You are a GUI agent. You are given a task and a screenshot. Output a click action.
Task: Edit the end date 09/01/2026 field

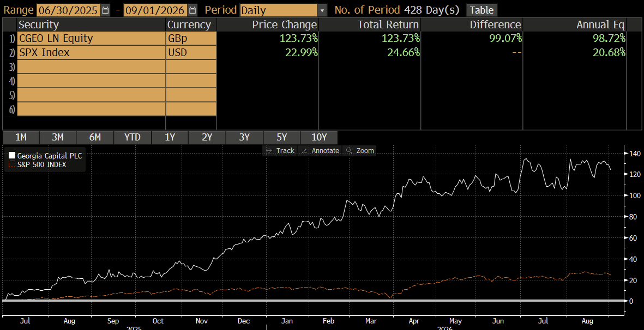pyautogui.click(x=155, y=10)
